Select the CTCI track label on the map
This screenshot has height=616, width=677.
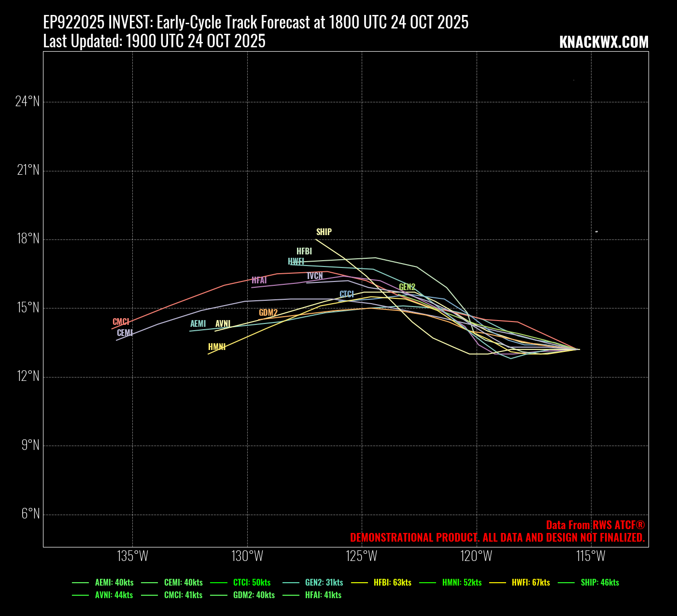[347, 294]
